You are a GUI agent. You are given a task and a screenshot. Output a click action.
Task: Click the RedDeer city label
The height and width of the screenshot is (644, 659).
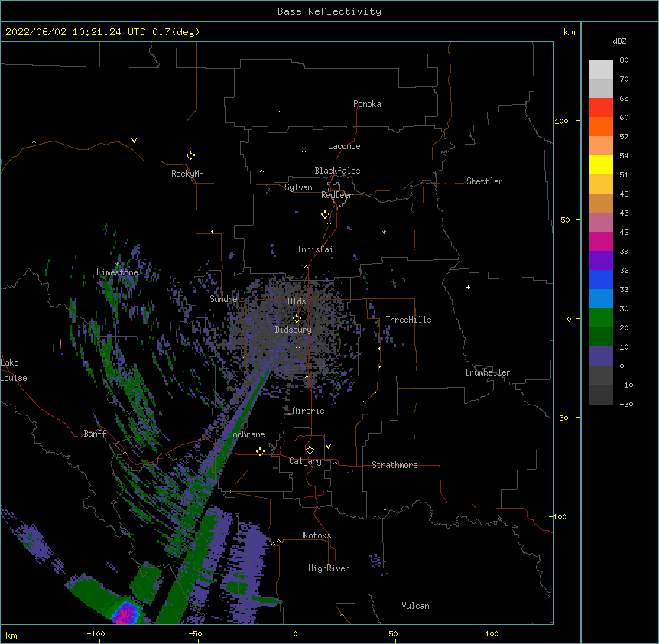click(336, 195)
